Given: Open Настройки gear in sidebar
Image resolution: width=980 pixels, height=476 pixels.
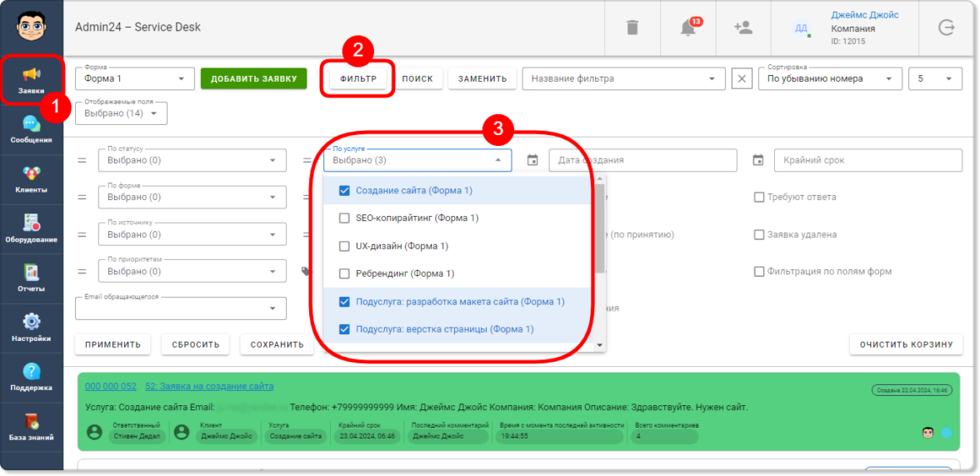Looking at the screenshot, I should (x=32, y=328).
